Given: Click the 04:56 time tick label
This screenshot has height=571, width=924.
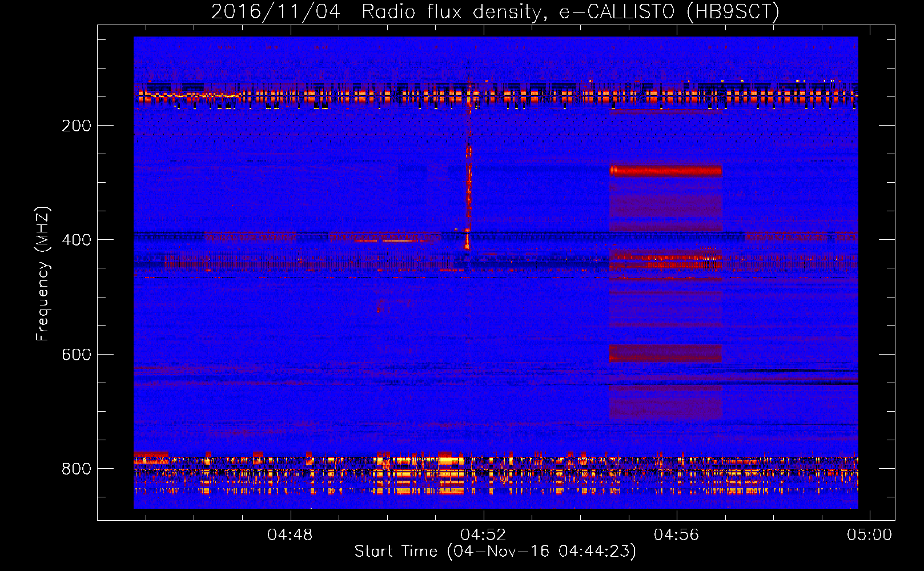Looking at the screenshot, I should pyautogui.click(x=676, y=535).
